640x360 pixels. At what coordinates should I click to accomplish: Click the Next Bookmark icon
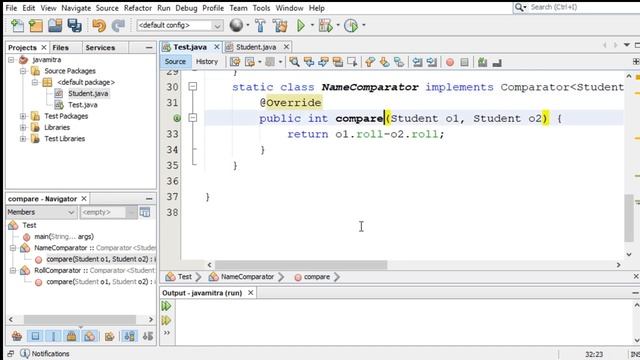click(384, 62)
